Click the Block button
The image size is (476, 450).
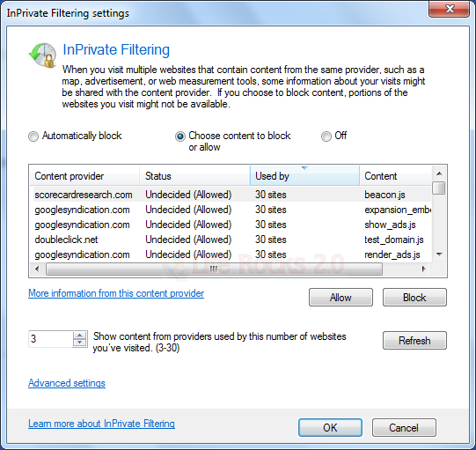pos(414,297)
